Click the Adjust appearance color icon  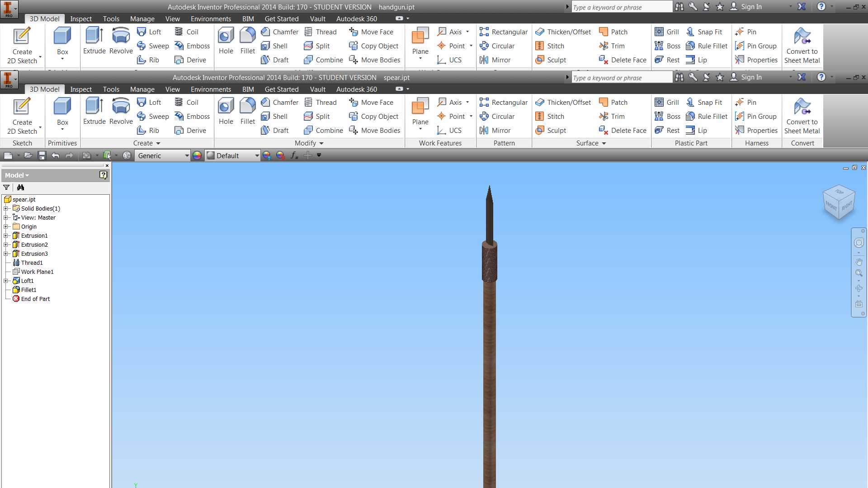[267, 155]
